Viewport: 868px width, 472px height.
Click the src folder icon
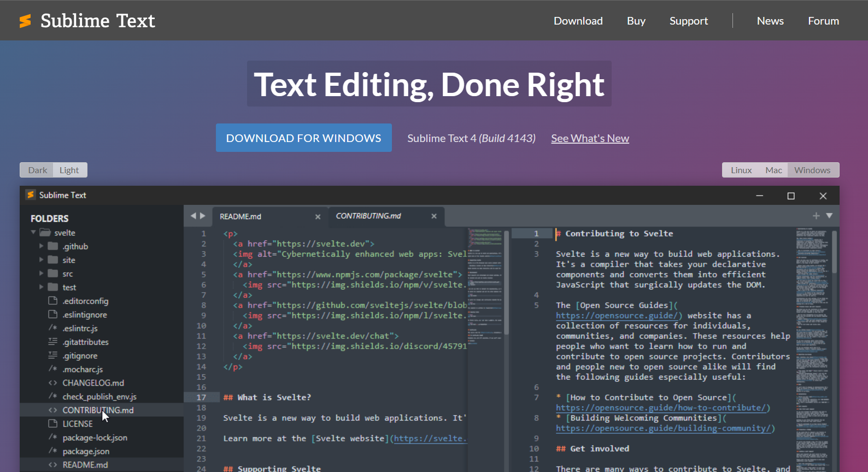pyautogui.click(x=53, y=273)
